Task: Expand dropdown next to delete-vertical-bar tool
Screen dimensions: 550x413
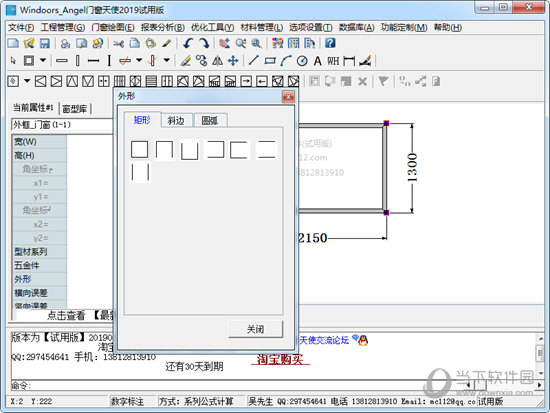Action: [167, 60]
